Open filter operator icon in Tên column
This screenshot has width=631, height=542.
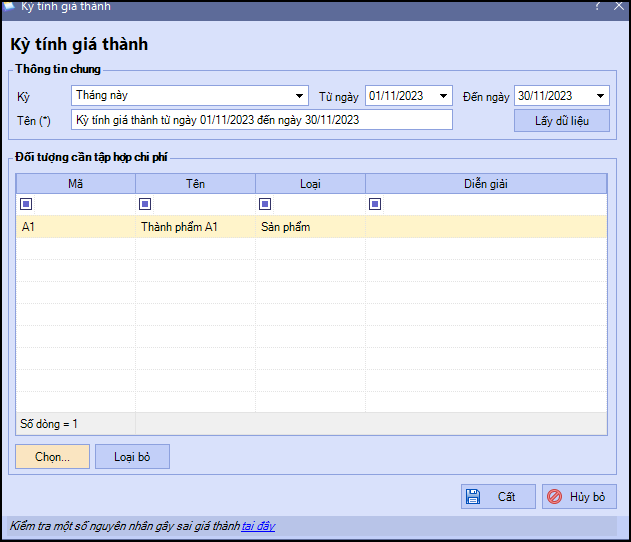[146, 204]
